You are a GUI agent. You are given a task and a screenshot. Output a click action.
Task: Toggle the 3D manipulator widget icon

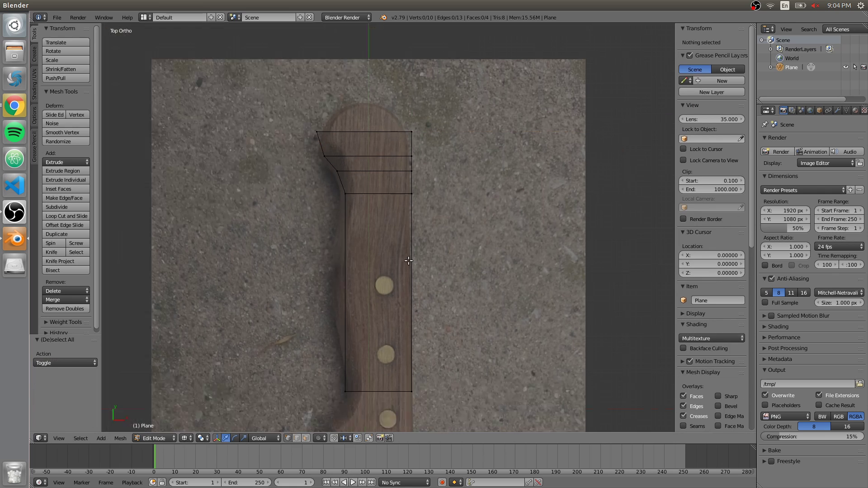[217, 438]
